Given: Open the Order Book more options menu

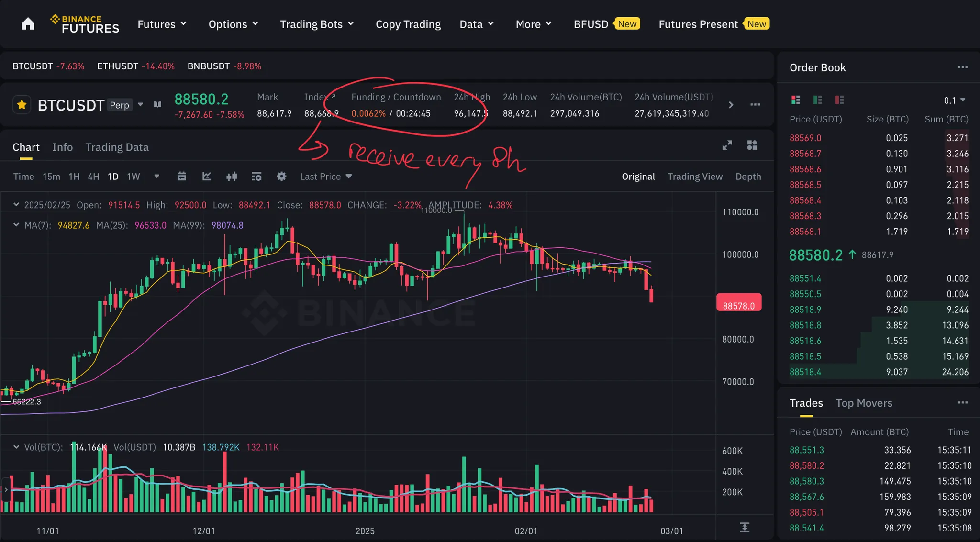Looking at the screenshot, I should 962,67.
